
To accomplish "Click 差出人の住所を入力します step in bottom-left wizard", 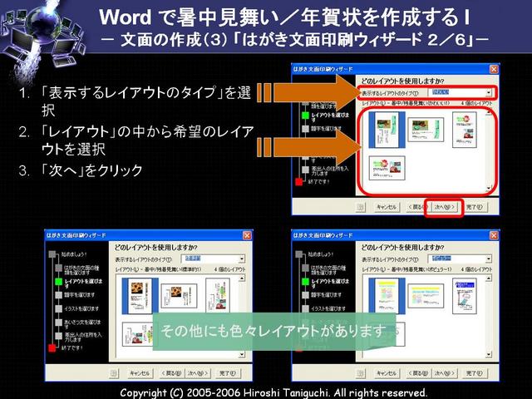I will pos(79,337).
